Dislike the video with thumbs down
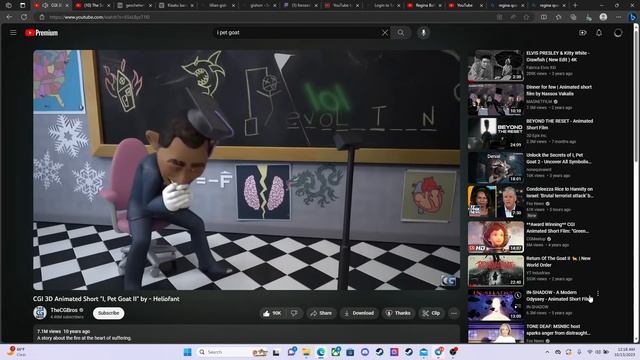 click(x=294, y=313)
